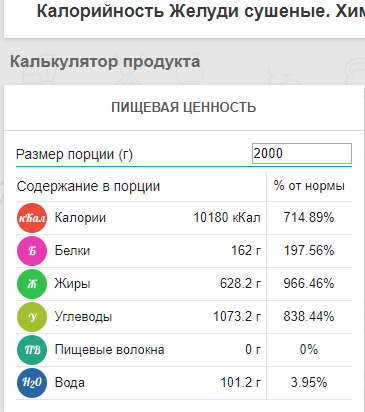
Task: Select the Жиры row label
Action: tap(72, 284)
